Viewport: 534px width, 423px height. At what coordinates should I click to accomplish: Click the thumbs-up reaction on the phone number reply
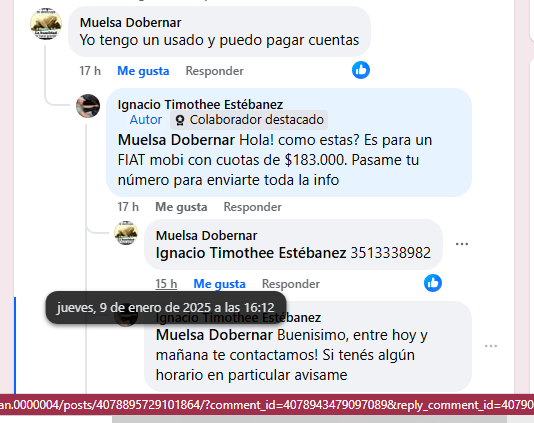[433, 283]
